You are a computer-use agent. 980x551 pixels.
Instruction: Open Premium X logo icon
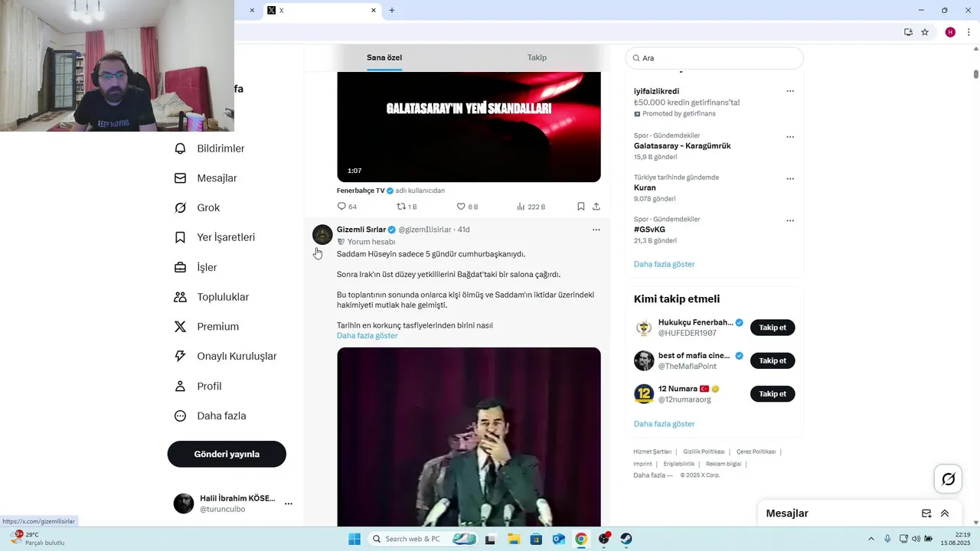coord(181,327)
